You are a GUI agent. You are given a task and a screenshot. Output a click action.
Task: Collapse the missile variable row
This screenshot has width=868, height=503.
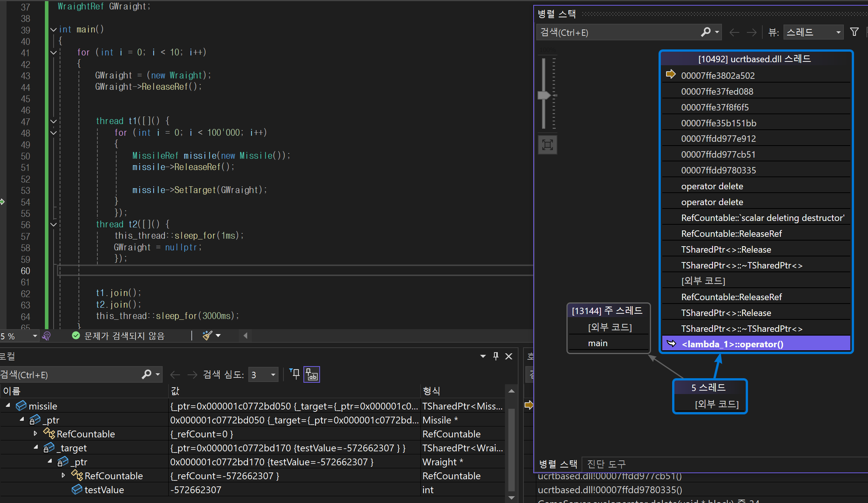[8, 405]
